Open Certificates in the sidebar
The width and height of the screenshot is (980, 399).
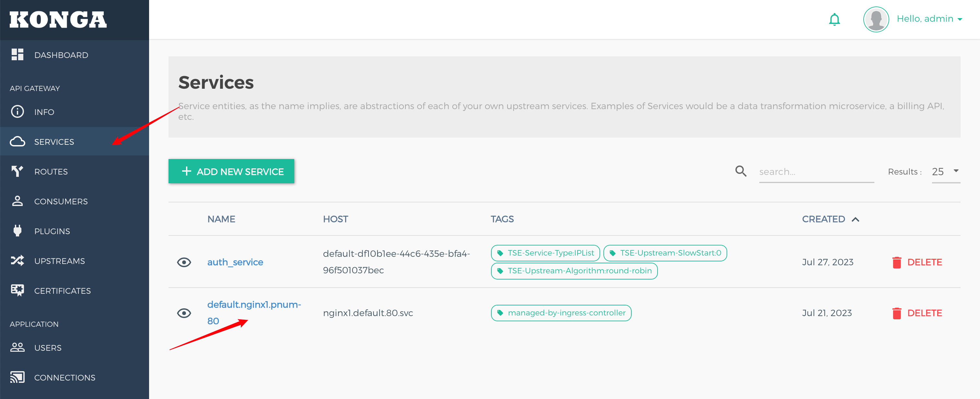pos(75,291)
